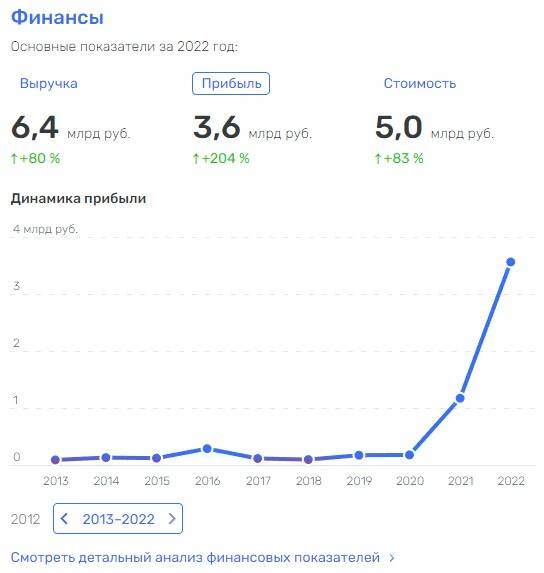Click the 6,4 млрд руб. revenue figure
Viewport: 544px width, 573px height.
71,128
